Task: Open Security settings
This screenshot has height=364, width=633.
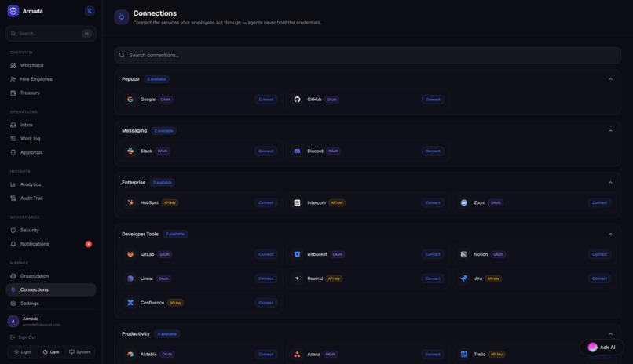Action: (51, 230)
